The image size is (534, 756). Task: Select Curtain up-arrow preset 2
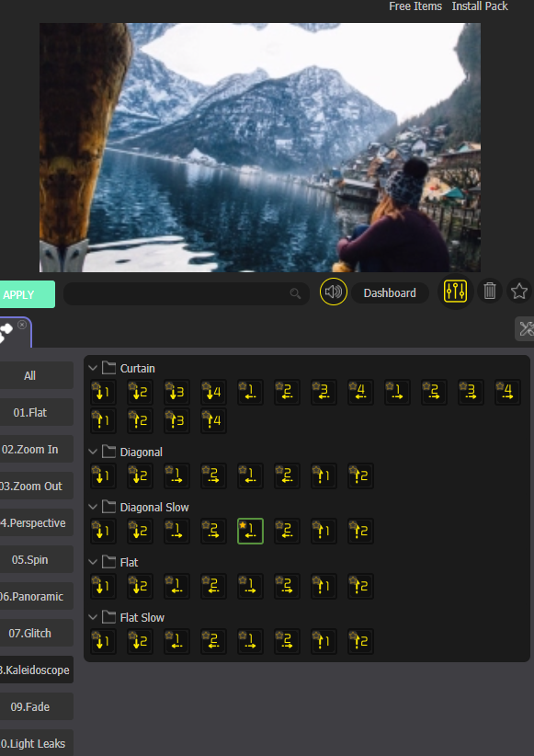(x=140, y=420)
